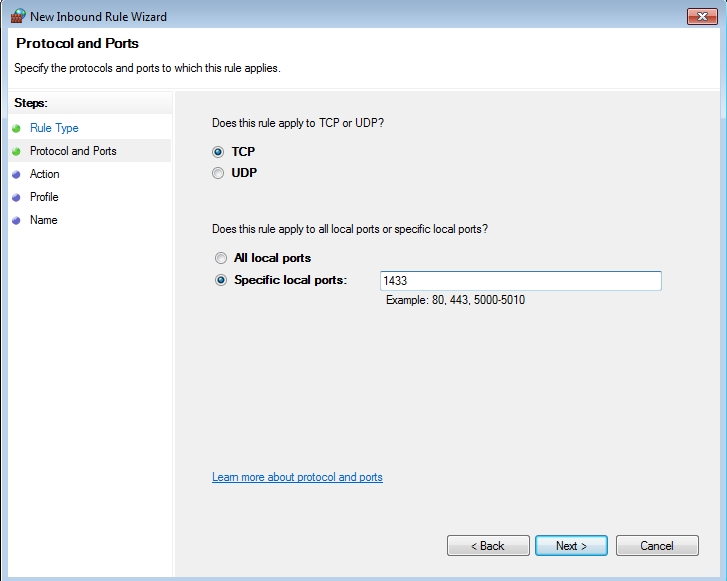Select the TCP protocol radio button
The width and height of the screenshot is (727, 581).
pyautogui.click(x=219, y=152)
